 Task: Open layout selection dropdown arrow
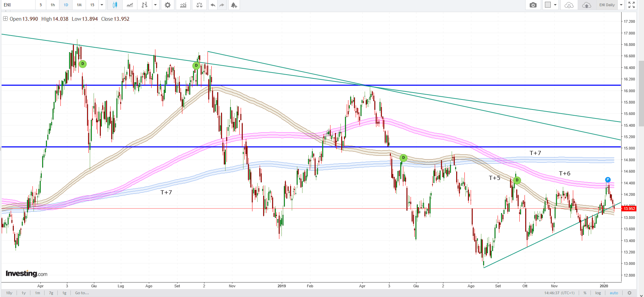point(555,5)
